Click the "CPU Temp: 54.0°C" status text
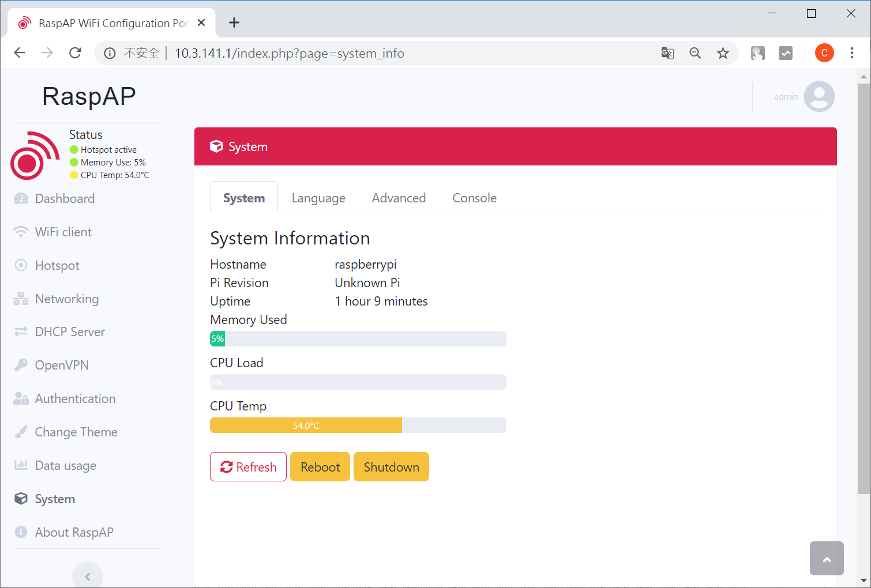Screen dimensions: 871x588 click(x=115, y=175)
